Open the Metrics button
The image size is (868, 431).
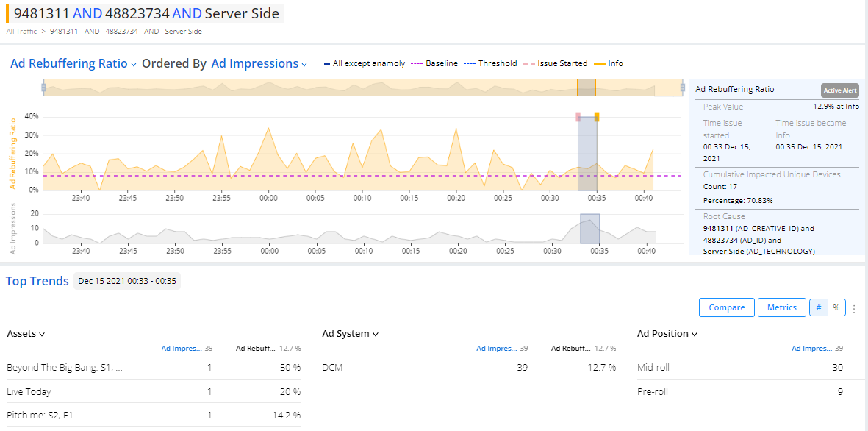782,307
